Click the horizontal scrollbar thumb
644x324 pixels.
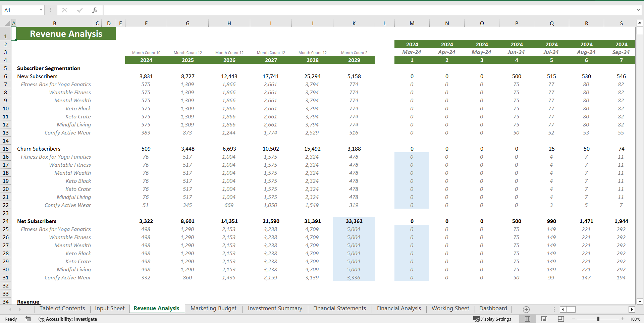[x=571, y=309]
